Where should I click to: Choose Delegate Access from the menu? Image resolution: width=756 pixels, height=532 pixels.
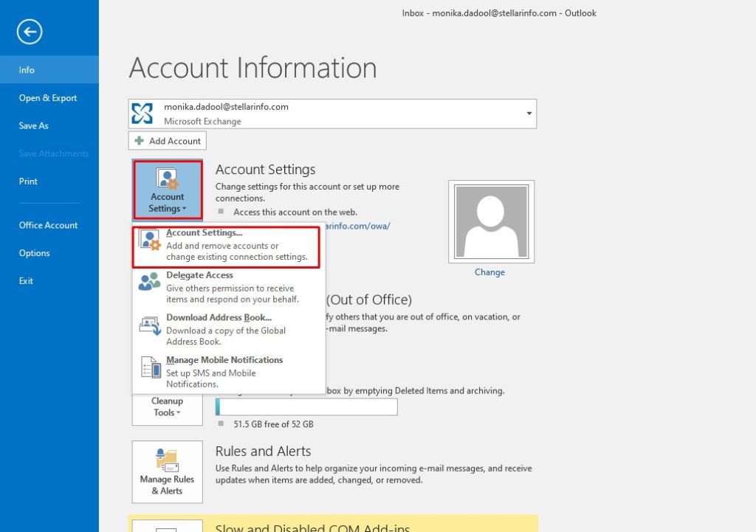(x=199, y=275)
